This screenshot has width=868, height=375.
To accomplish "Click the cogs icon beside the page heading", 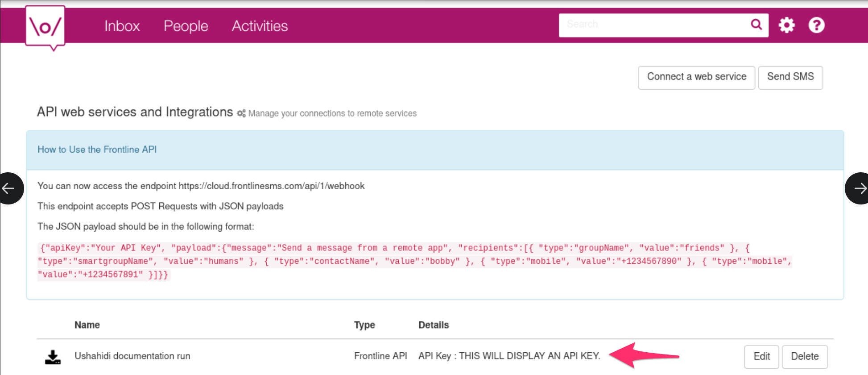I will (241, 113).
